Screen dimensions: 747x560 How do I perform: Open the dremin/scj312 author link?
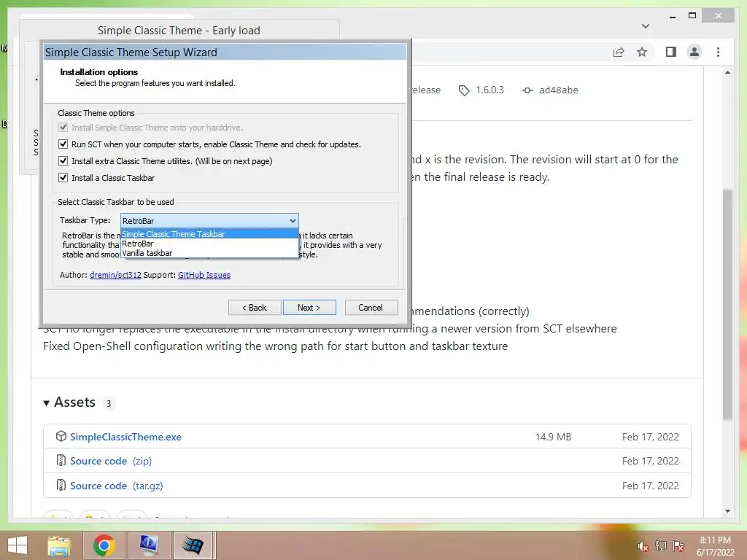tap(115, 275)
